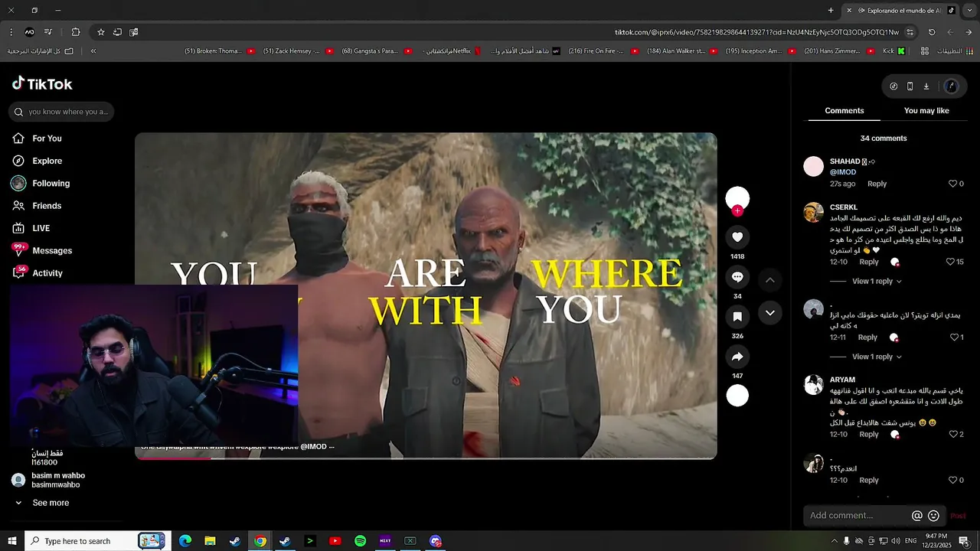The height and width of the screenshot is (551, 980).
Task: Open browser three-dot menu
Action: [x=11, y=32]
